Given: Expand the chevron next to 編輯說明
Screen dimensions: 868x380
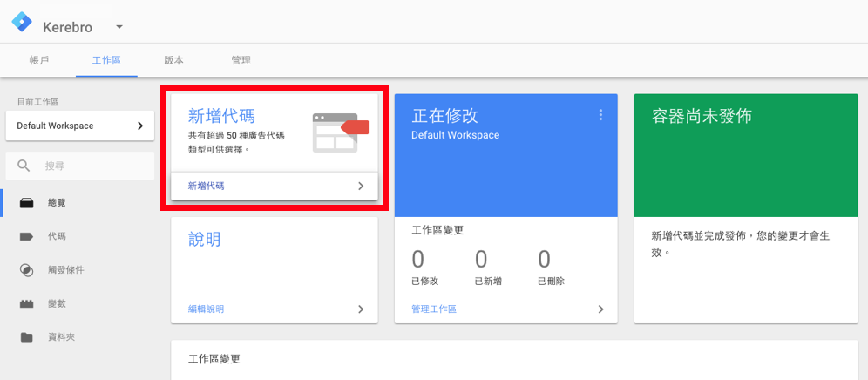Looking at the screenshot, I should click(x=361, y=309).
